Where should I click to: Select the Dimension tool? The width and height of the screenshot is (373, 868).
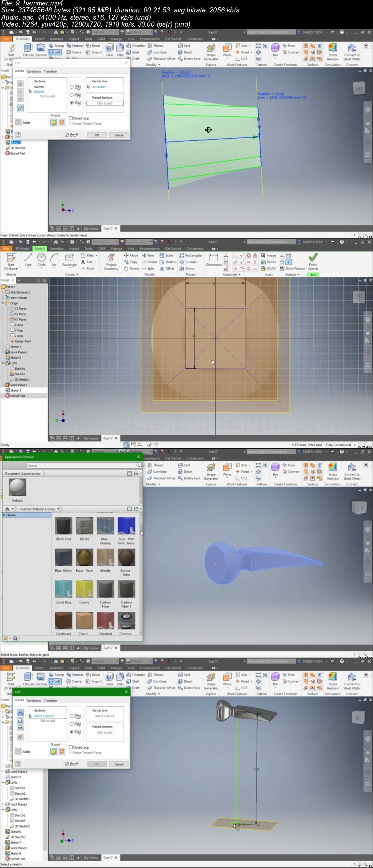[x=214, y=260]
